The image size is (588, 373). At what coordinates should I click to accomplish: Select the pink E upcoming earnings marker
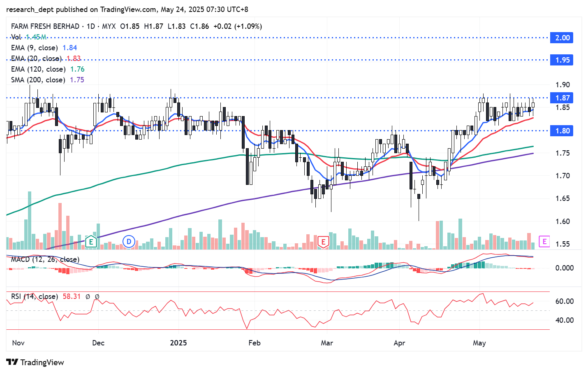pos(544,242)
